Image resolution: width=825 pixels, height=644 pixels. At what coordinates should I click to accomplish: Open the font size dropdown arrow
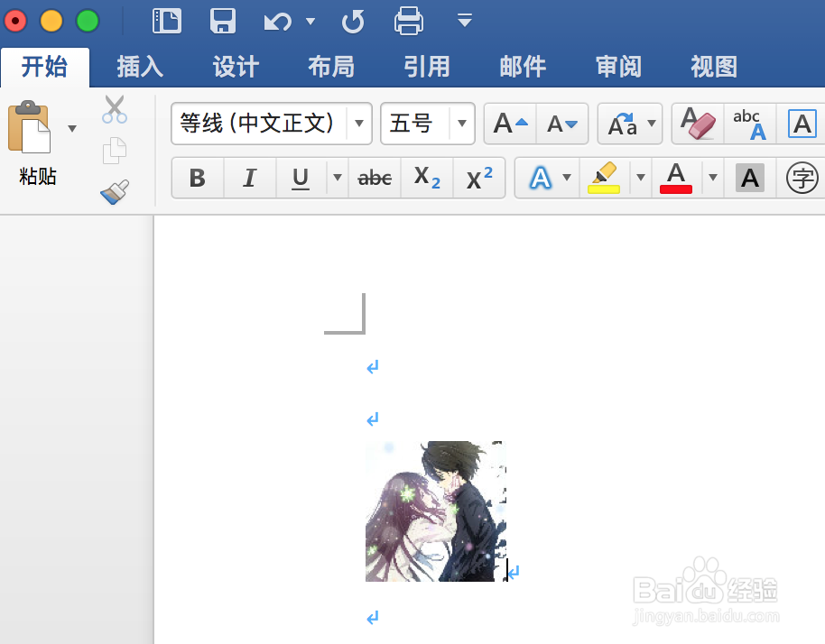[x=462, y=124]
